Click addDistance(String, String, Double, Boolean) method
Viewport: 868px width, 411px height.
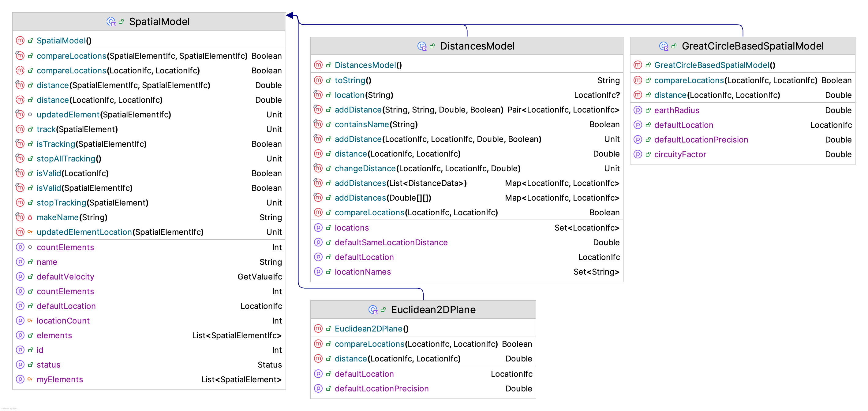coord(467,110)
